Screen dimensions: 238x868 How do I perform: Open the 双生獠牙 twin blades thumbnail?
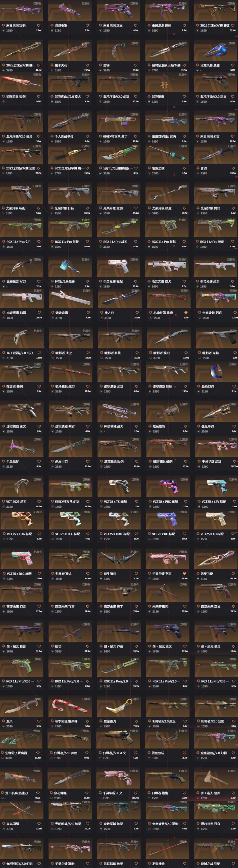pos(119,559)
